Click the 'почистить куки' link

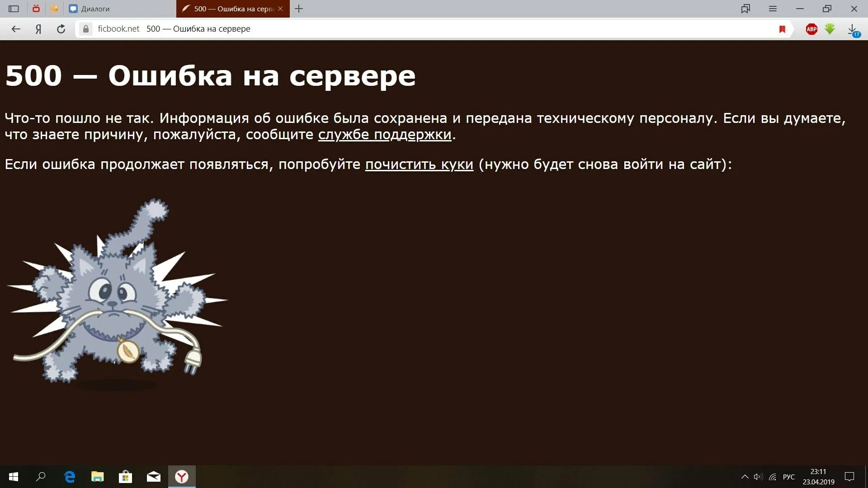point(419,164)
